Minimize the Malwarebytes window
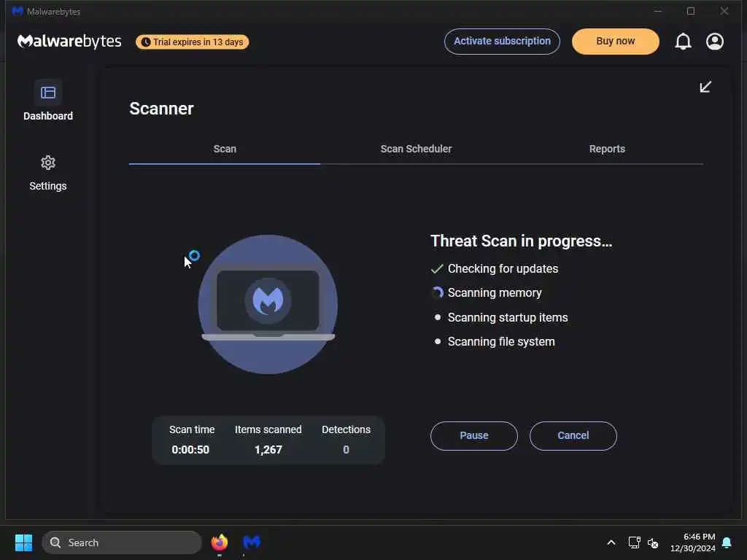Screen dimensions: 747x560 [x=658, y=11]
